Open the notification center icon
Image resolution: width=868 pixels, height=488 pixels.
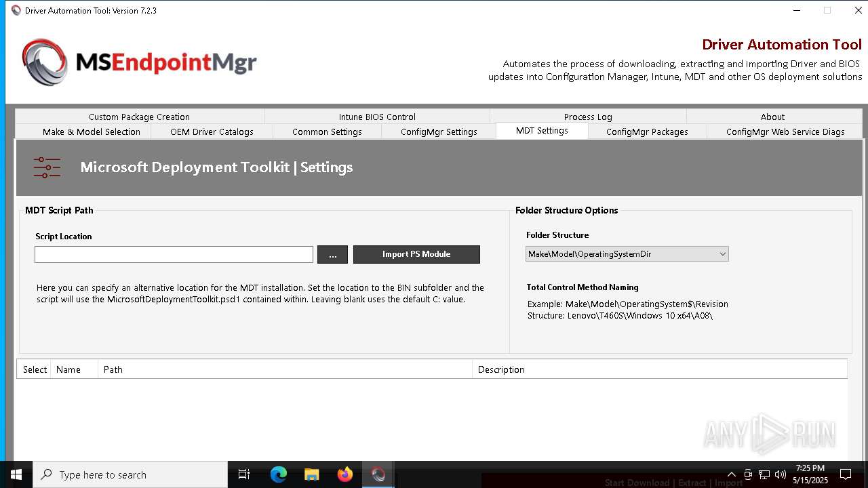[846, 474]
